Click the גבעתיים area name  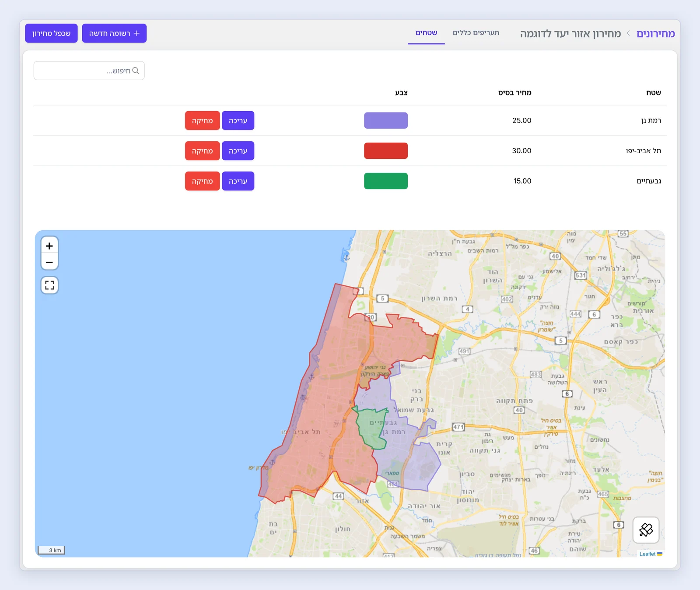point(649,181)
